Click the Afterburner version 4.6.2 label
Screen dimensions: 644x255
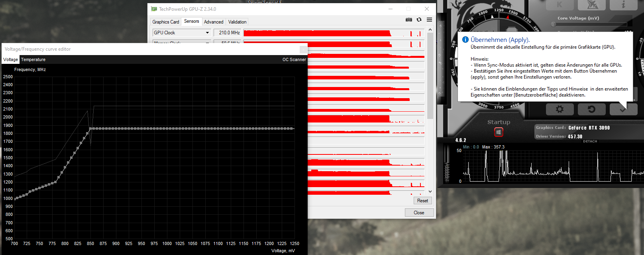(461, 140)
